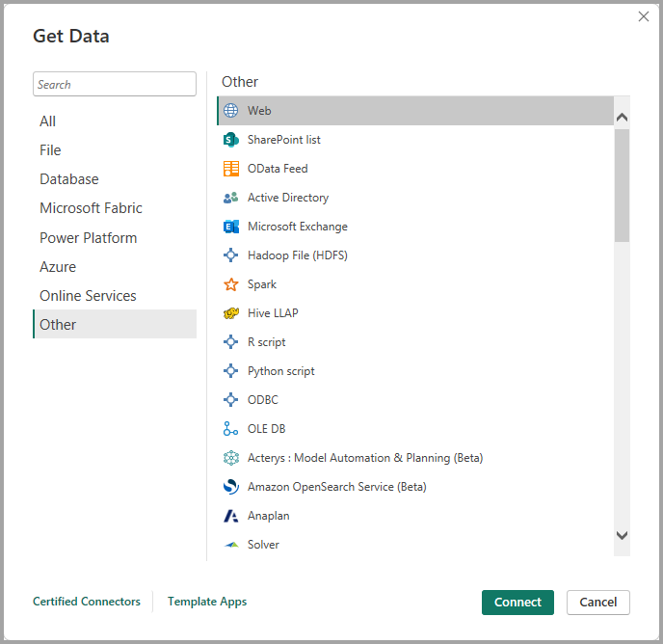Select the Azure category

[x=58, y=267]
